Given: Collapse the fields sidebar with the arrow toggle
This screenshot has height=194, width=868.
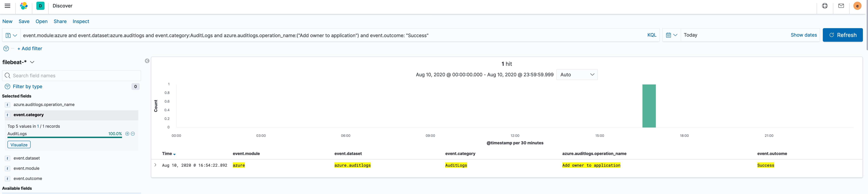Looking at the screenshot, I should click(x=147, y=61).
